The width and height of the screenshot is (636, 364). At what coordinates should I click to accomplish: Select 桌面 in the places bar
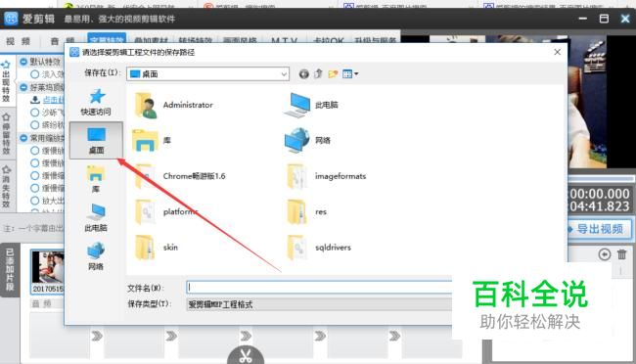click(x=96, y=140)
